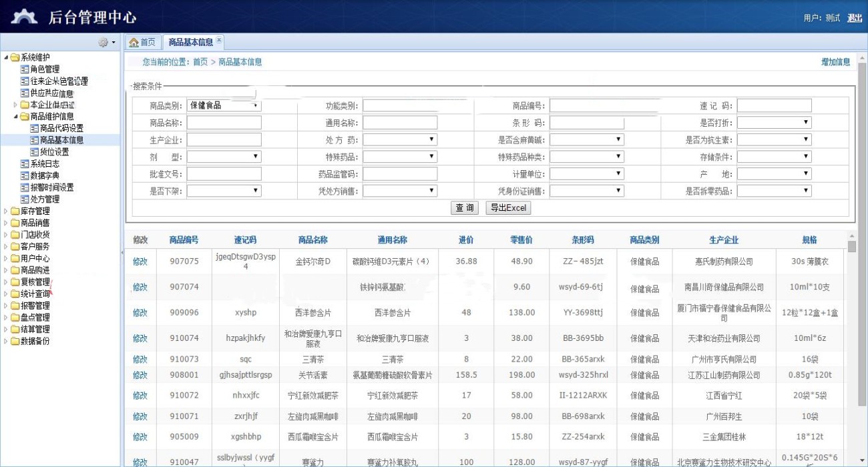The width and height of the screenshot is (868, 467).
Task: Sort by the 商品编号 column header
Action: point(184,240)
